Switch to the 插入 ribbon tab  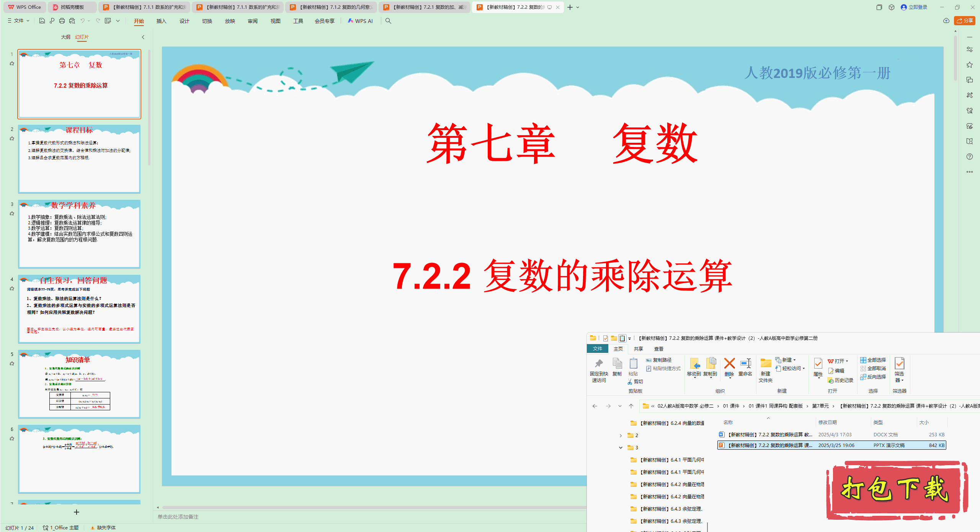click(x=161, y=21)
